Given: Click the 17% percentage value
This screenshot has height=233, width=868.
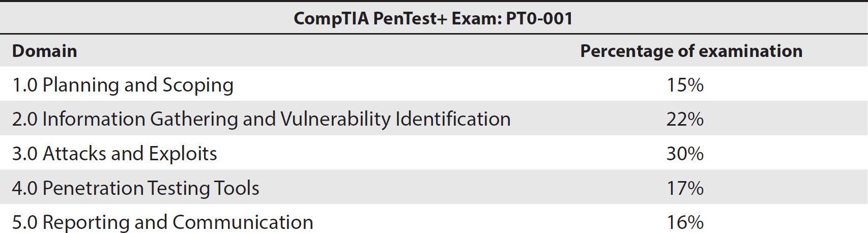Looking at the screenshot, I should [685, 188].
